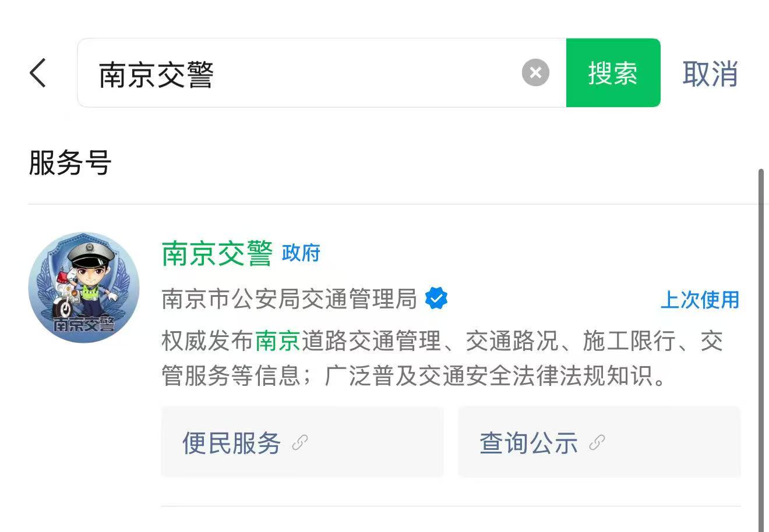The image size is (769, 532).
Task: Click the 政府 tag beside the title
Action: pos(301,253)
